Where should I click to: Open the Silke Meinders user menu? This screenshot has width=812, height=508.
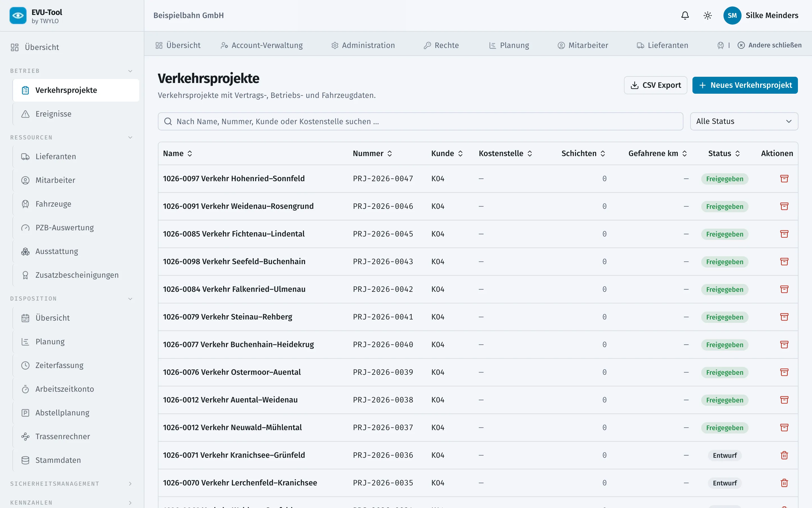click(761, 16)
